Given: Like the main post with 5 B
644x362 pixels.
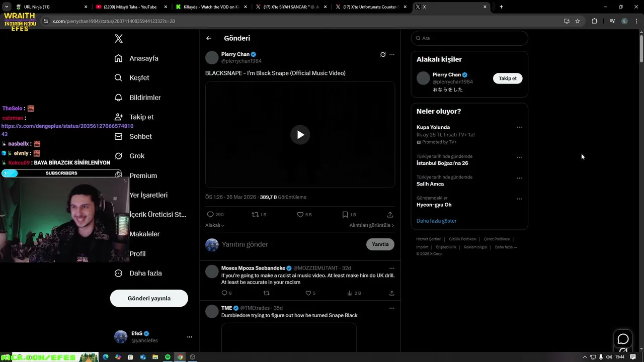Looking at the screenshot, I should [304, 215].
